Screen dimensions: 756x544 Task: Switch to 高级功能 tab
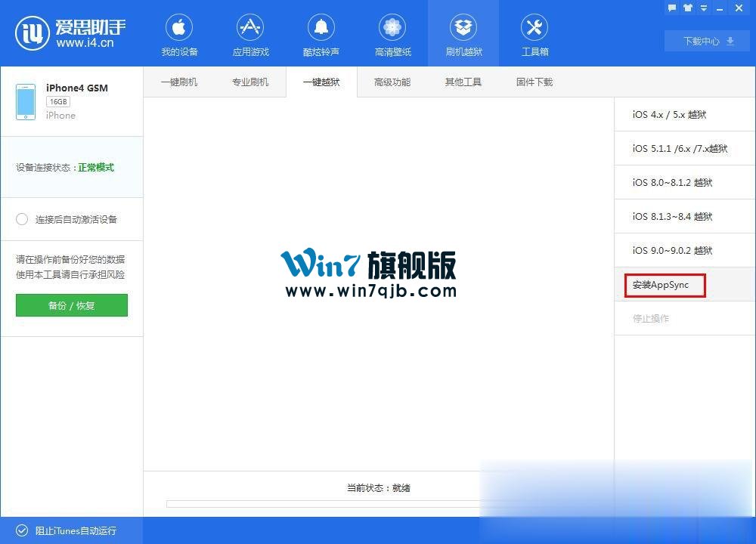[x=392, y=82]
